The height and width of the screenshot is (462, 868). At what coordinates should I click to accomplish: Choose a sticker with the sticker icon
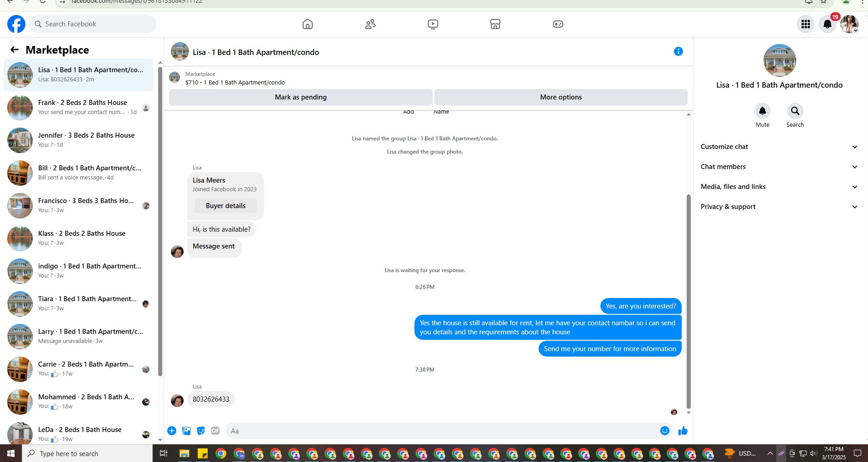(201, 431)
